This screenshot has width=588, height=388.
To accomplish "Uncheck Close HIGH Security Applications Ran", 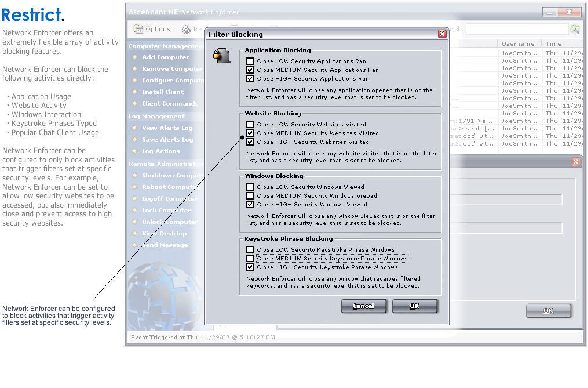I will (250, 79).
